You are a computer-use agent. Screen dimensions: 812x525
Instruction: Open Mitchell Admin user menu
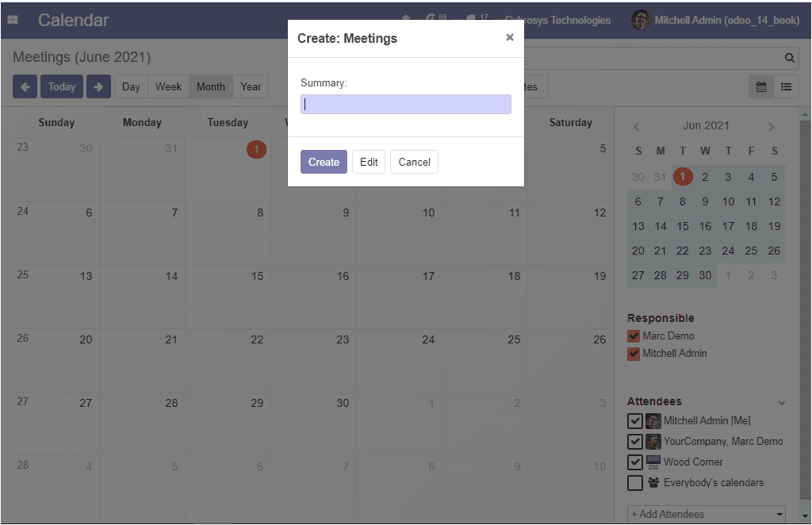(x=715, y=21)
